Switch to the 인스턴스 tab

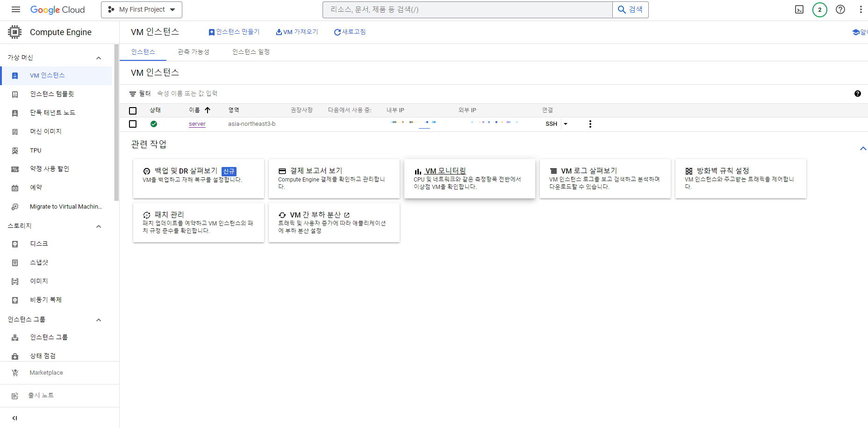pyautogui.click(x=143, y=52)
